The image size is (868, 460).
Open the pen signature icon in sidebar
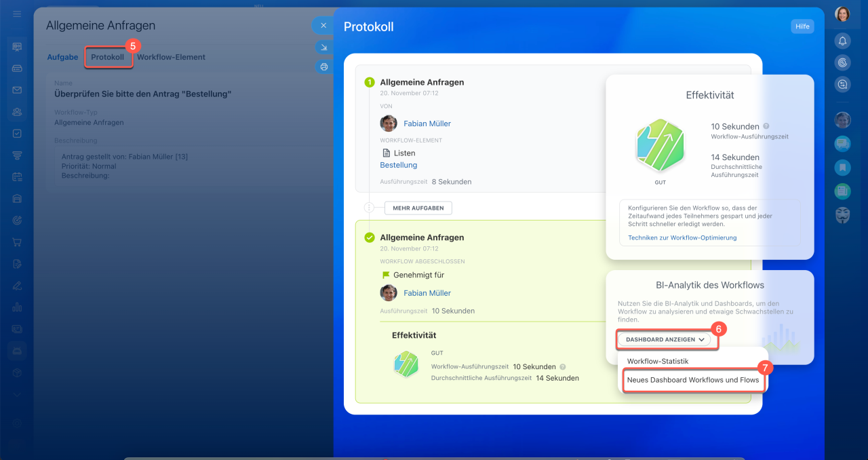click(x=17, y=286)
